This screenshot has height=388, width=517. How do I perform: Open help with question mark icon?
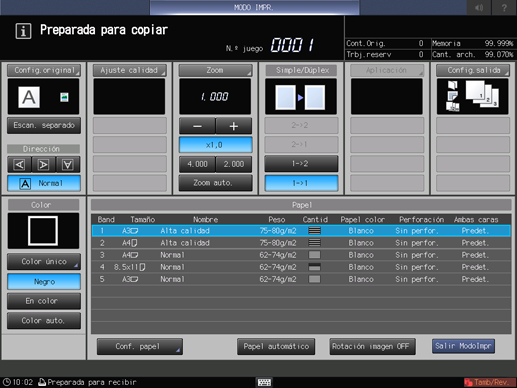pyautogui.click(x=504, y=7)
